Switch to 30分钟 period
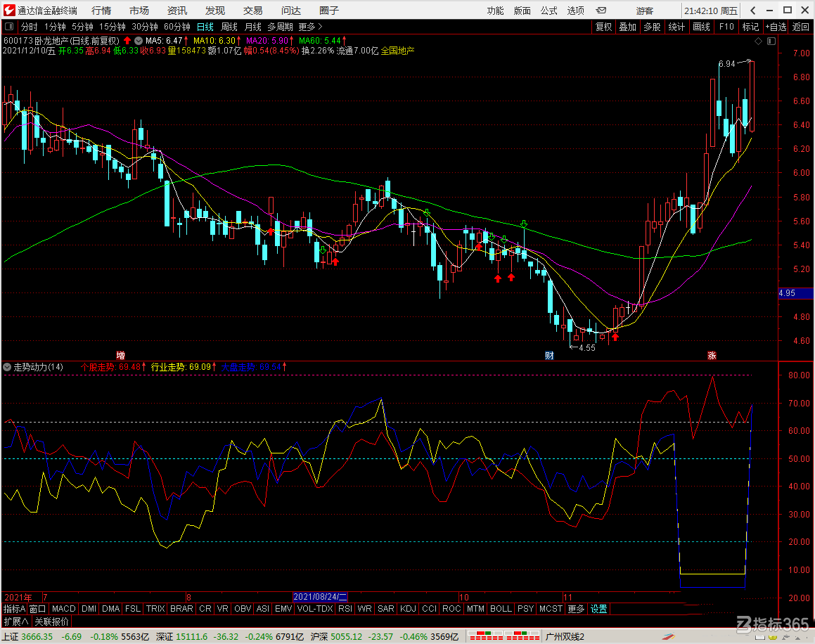Viewport: 815px width, 644px height. [144, 27]
